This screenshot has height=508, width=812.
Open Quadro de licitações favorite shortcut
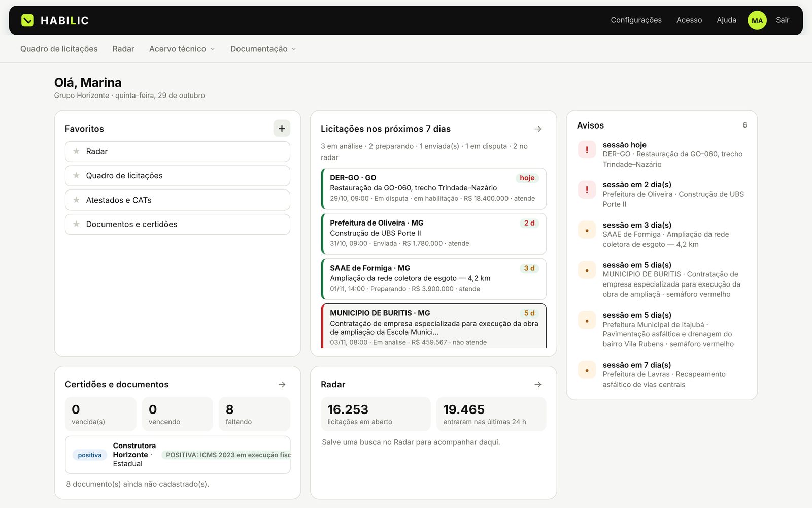tap(178, 176)
